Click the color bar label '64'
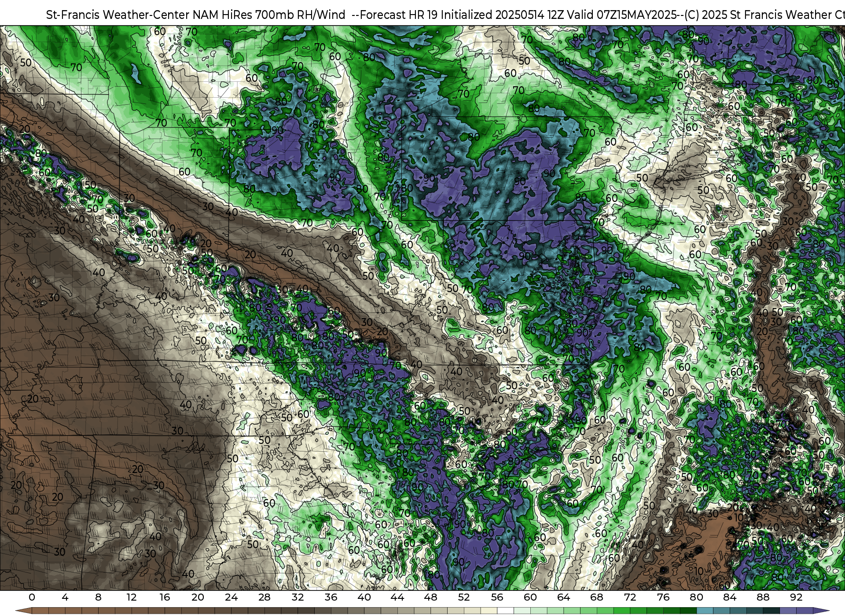This screenshot has width=845, height=616. (563, 597)
